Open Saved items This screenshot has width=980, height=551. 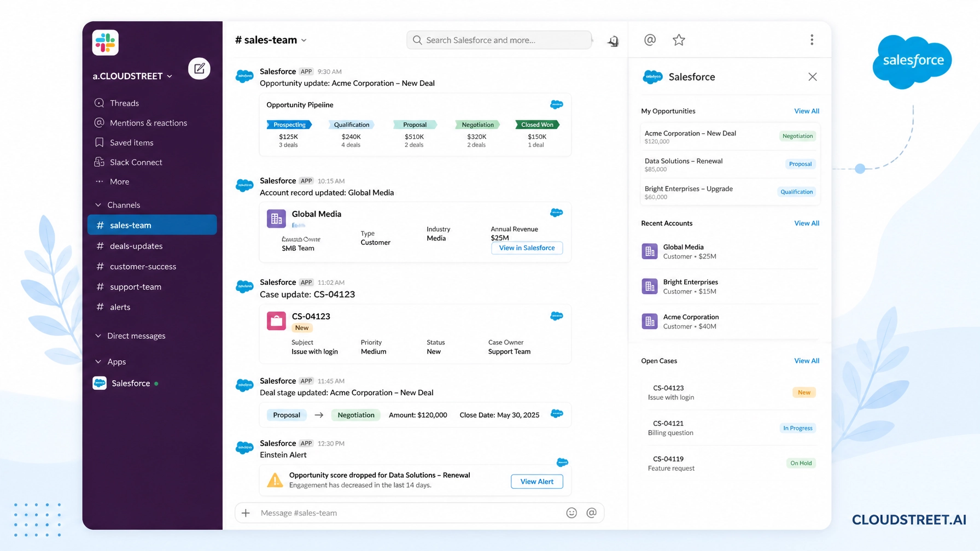pyautogui.click(x=124, y=143)
